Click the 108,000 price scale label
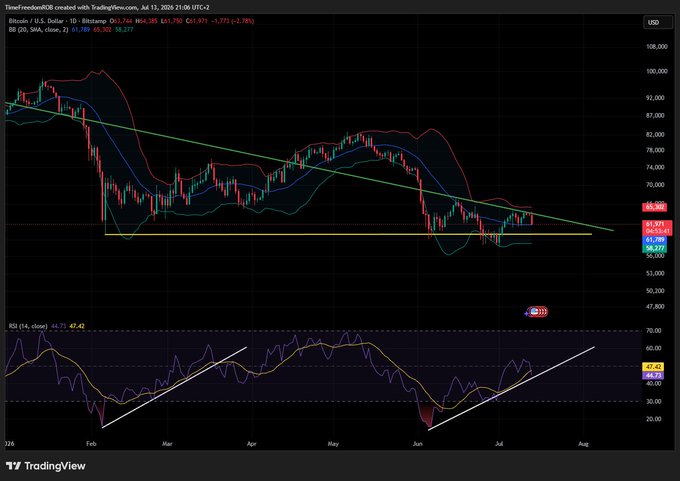680x481 pixels. point(657,46)
